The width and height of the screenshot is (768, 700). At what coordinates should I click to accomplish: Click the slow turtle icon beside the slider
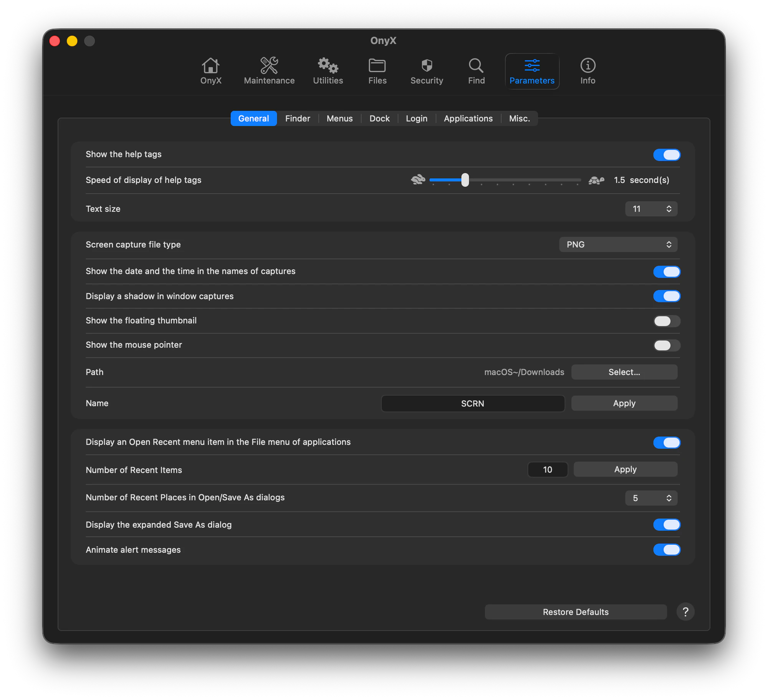596,180
